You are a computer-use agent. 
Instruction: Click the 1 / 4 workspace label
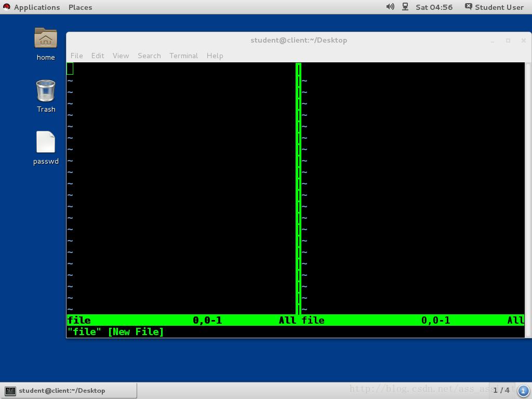click(x=501, y=390)
